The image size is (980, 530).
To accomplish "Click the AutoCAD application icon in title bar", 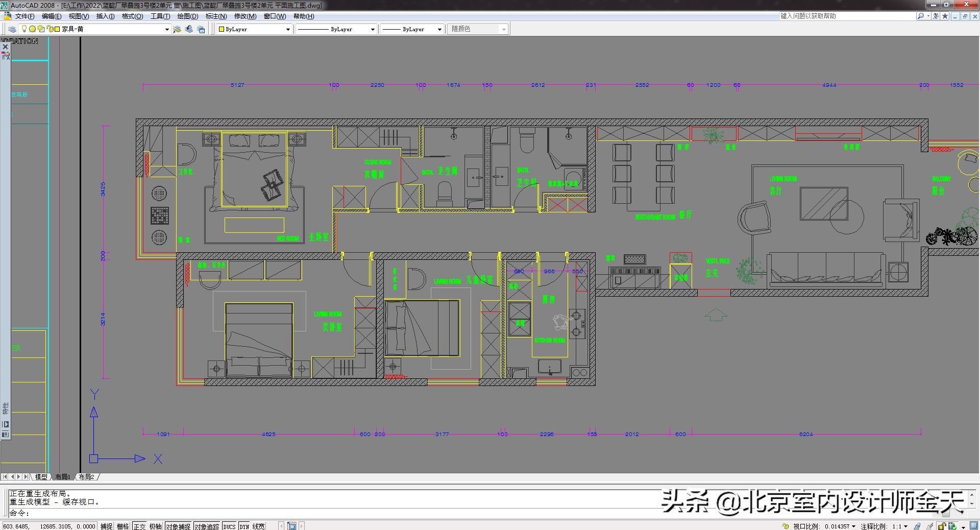I will 4,5.
